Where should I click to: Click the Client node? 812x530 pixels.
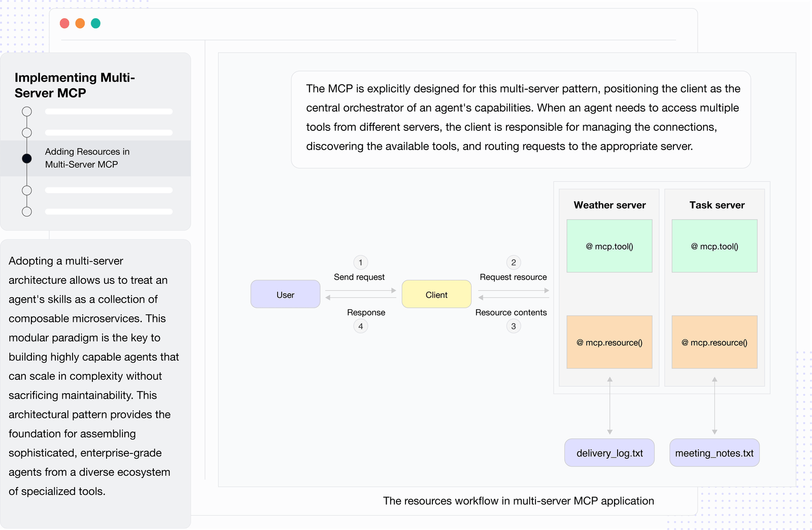pos(436,294)
